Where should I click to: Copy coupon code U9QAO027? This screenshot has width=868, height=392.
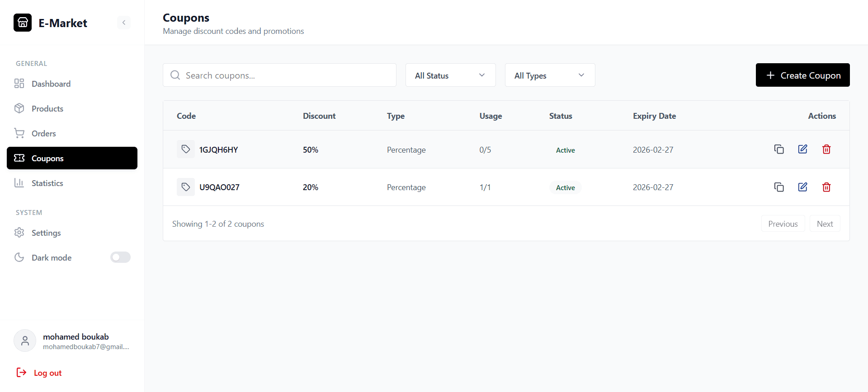tap(778, 187)
